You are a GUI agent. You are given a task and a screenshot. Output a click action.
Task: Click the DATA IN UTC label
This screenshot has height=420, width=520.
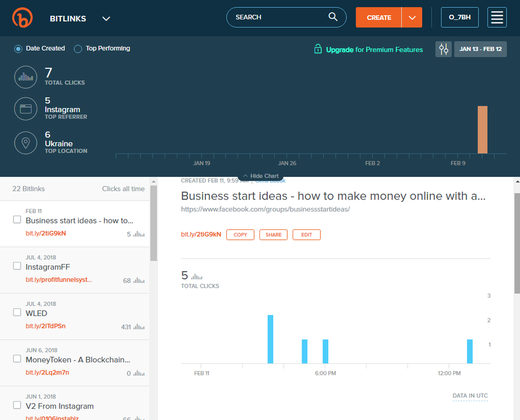470,395
